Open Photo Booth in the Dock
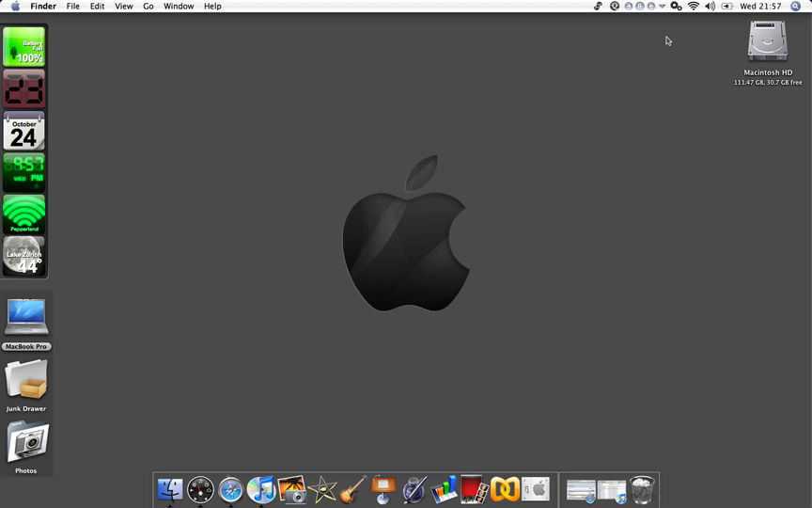Viewport: 812px width, 508px height. 475,489
